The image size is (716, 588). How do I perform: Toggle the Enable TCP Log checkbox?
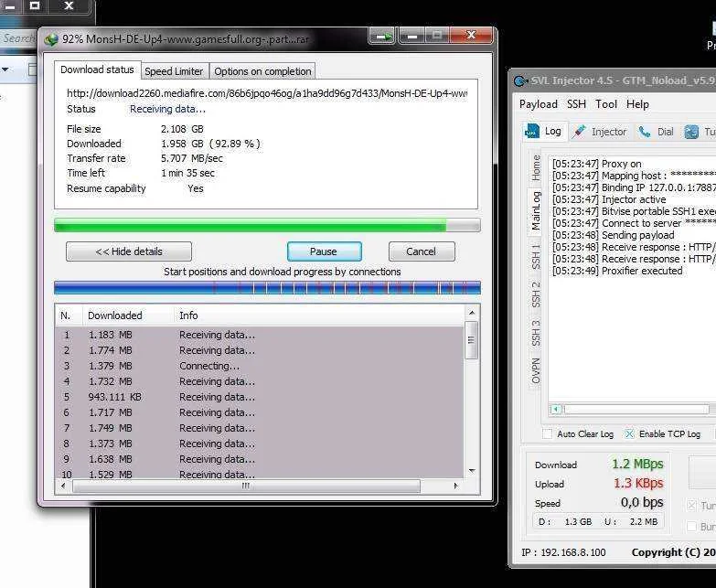coord(629,433)
